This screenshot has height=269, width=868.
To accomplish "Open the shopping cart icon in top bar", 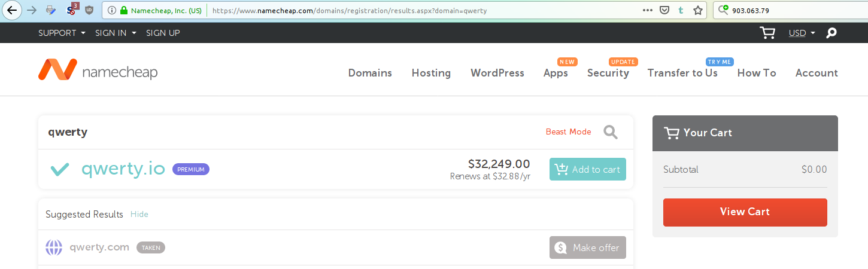I will [767, 33].
